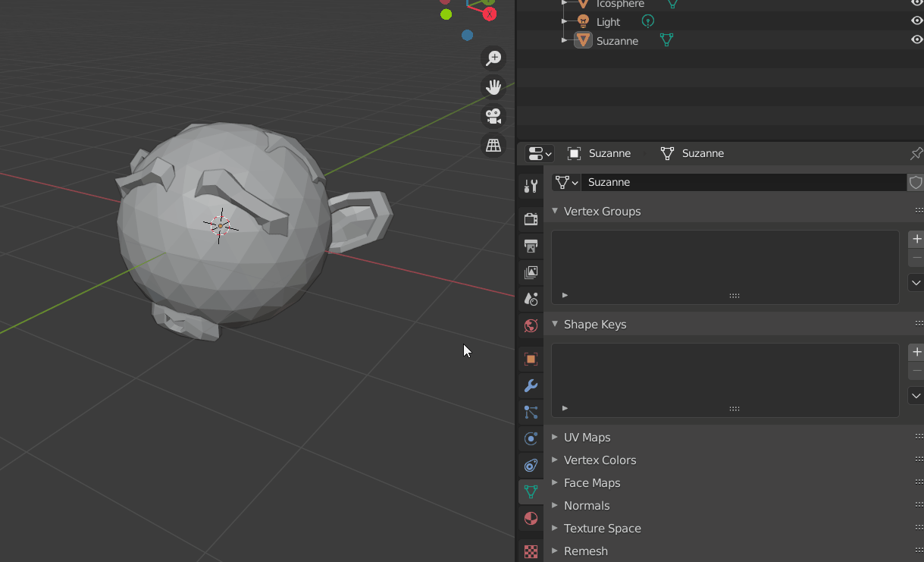Open the Tool properties tab (wrench and screwdriver)
The width and height of the screenshot is (924, 562).
pos(531,186)
